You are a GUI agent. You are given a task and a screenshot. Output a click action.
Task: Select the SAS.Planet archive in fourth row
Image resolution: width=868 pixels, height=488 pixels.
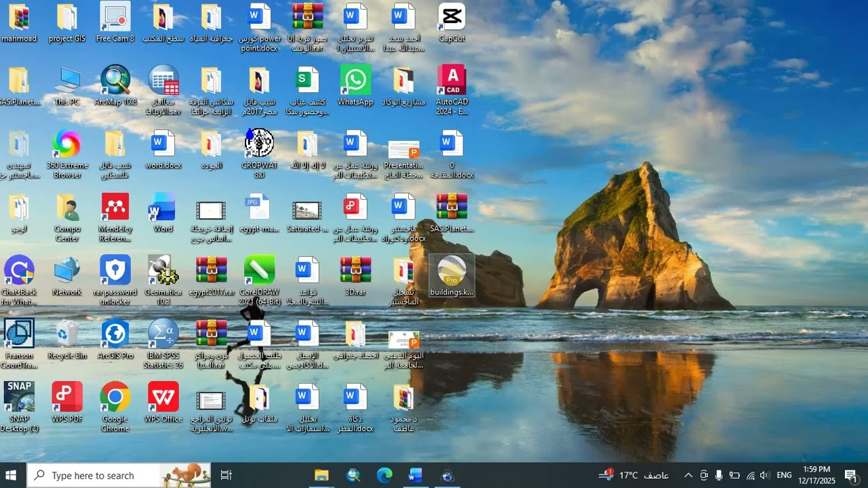tap(452, 212)
